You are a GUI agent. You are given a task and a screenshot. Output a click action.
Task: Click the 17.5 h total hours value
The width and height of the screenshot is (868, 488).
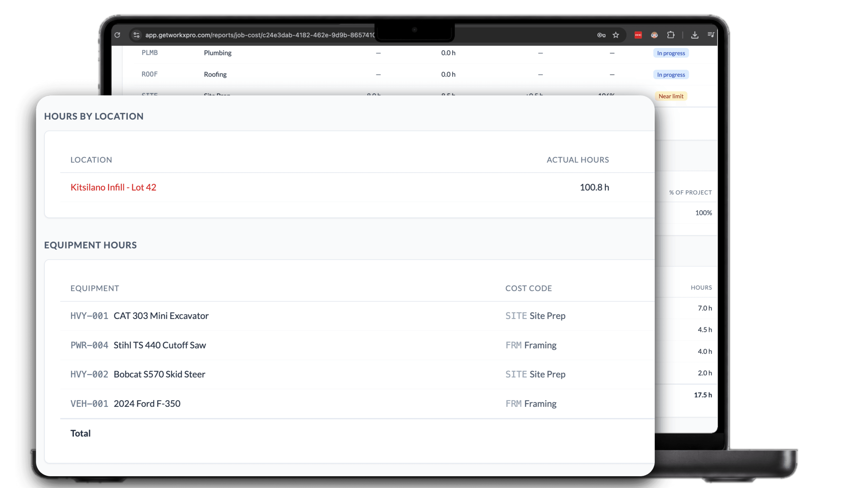(x=703, y=395)
